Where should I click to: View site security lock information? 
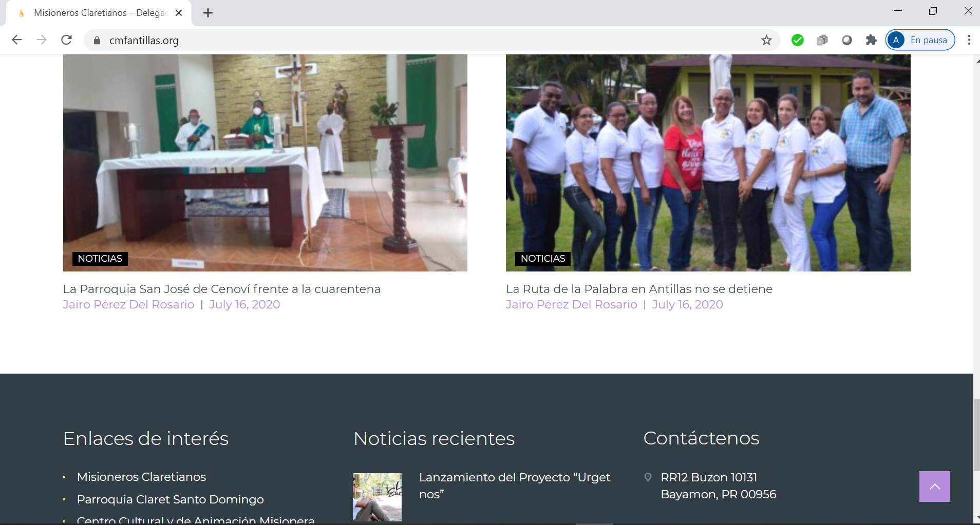(97, 40)
